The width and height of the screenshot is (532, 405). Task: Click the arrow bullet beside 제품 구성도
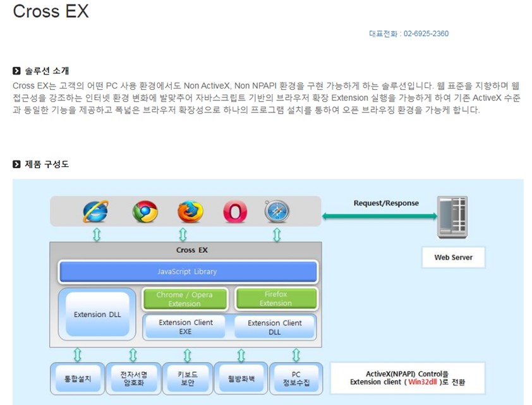coord(16,164)
